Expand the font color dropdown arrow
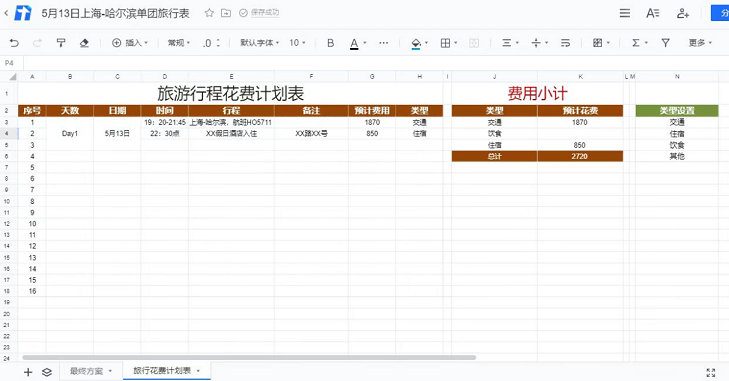Screen dimensions: 729x381 coord(365,43)
